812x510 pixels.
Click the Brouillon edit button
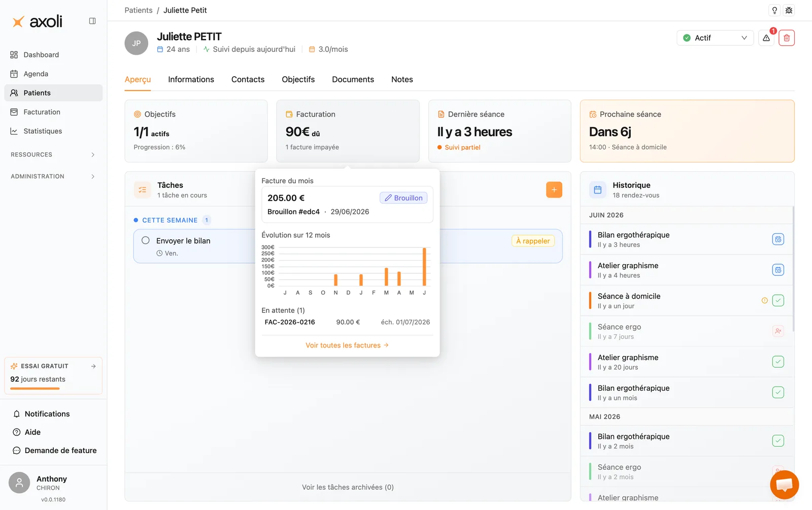point(403,198)
